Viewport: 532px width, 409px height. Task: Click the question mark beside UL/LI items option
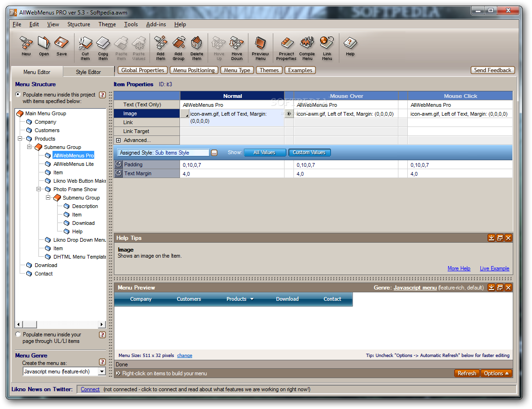coord(103,335)
